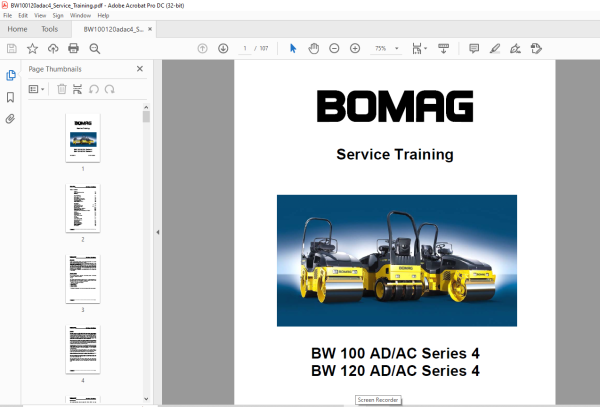This screenshot has height=407, width=600.
Task: Switch to the Home tab
Action: coord(17,29)
